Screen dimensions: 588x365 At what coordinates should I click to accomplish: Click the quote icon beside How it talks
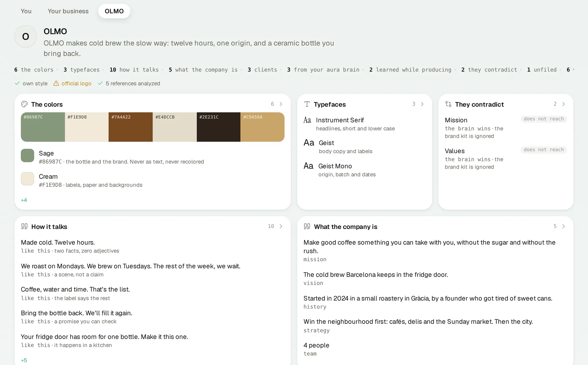[24, 226]
